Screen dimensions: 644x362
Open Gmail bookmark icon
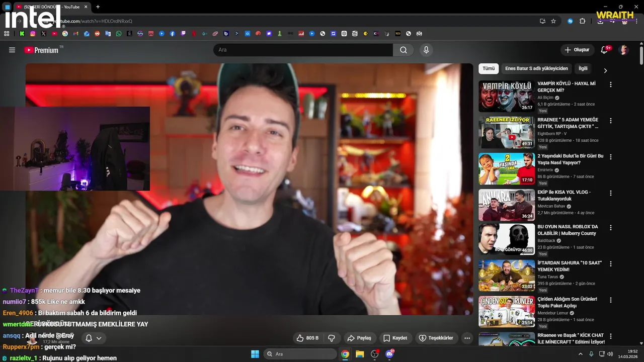click(x=76, y=34)
